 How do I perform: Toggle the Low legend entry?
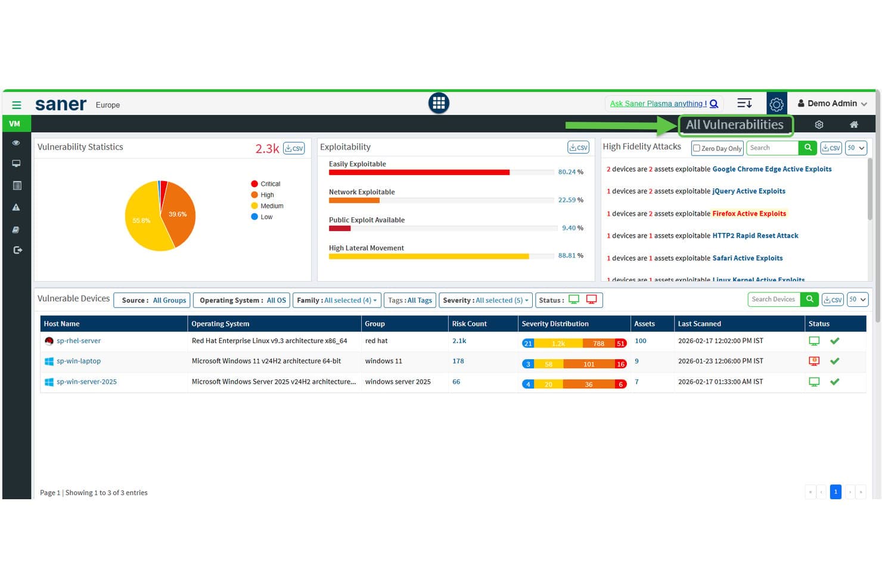tap(262, 217)
